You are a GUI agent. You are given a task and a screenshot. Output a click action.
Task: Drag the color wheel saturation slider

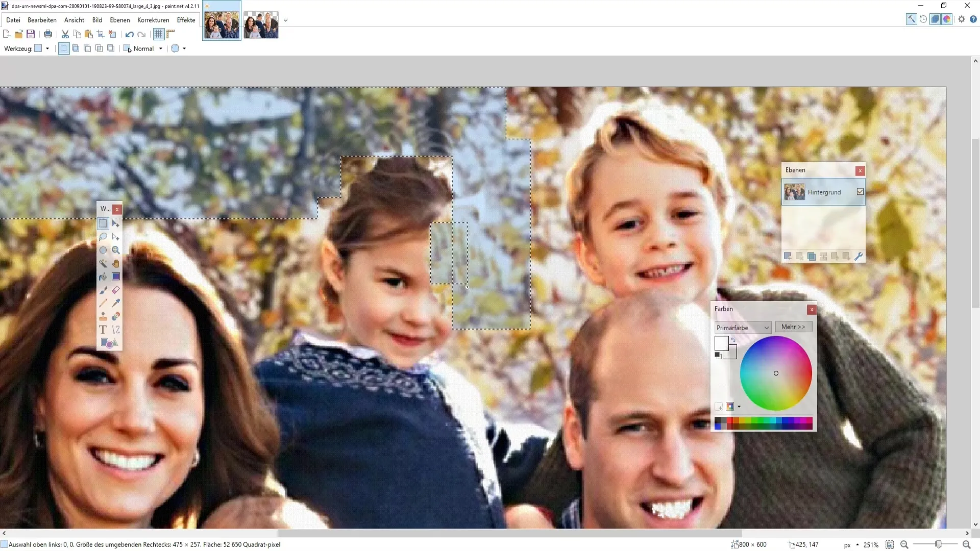pos(776,373)
